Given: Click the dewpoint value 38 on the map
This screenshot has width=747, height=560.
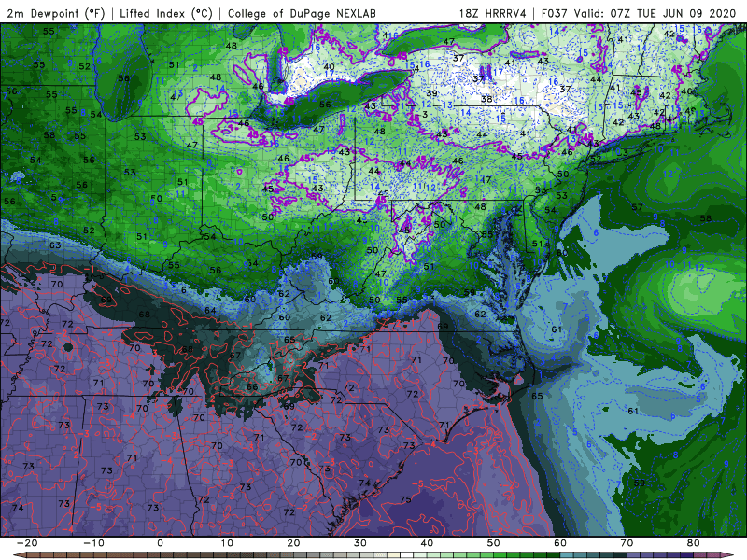Looking at the screenshot, I should [x=486, y=100].
